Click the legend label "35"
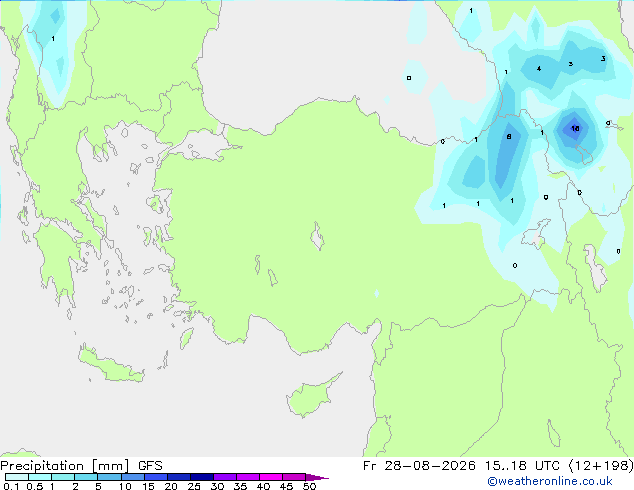This screenshot has height=490, width=634. pyautogui.click(x=240, y=486)
